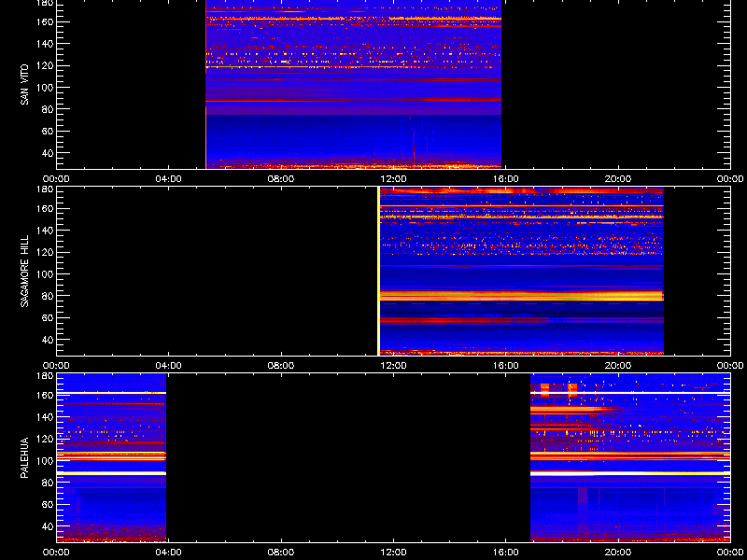
Task: Click 16:00 time label under San Vito plot
Action: [x=506, y=179]
